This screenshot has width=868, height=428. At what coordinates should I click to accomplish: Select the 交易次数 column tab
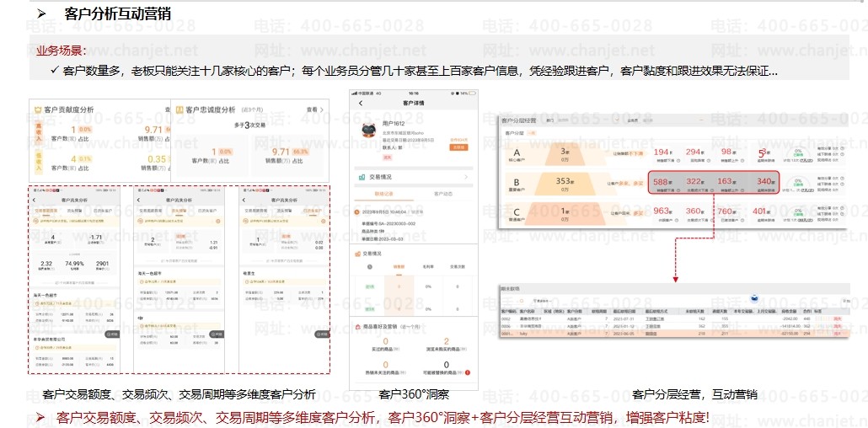tap(458, 266)
